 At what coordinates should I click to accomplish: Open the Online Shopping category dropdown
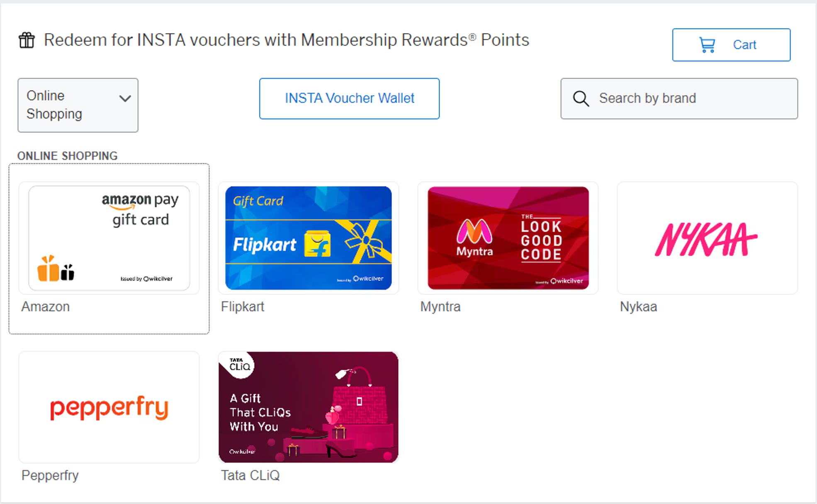coord(77,105)
